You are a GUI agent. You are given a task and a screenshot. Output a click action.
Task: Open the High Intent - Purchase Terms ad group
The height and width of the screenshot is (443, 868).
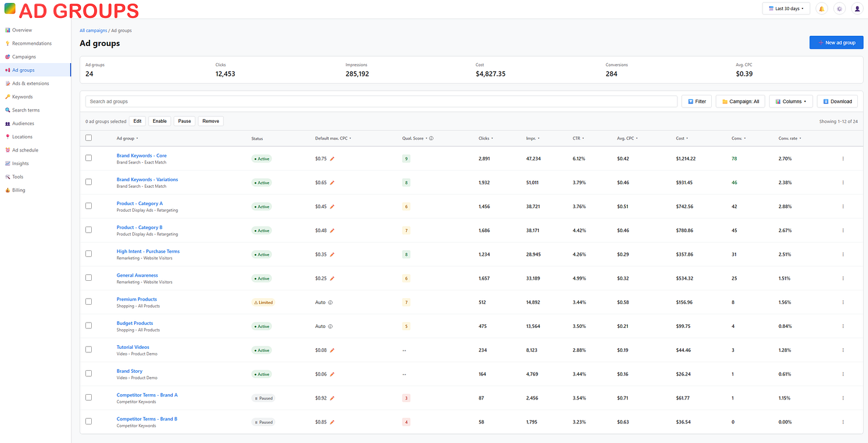pyautogui.click(x=148, y=252)
